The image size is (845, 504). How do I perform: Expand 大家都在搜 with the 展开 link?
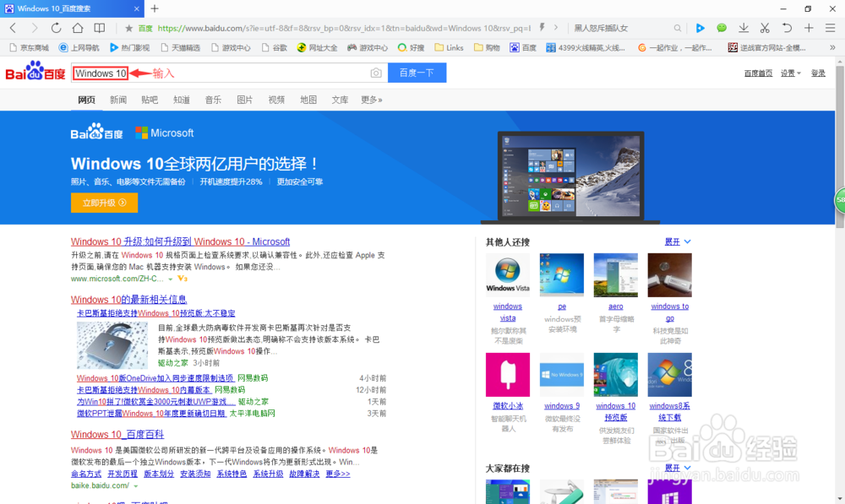click(x=678, y=468)
